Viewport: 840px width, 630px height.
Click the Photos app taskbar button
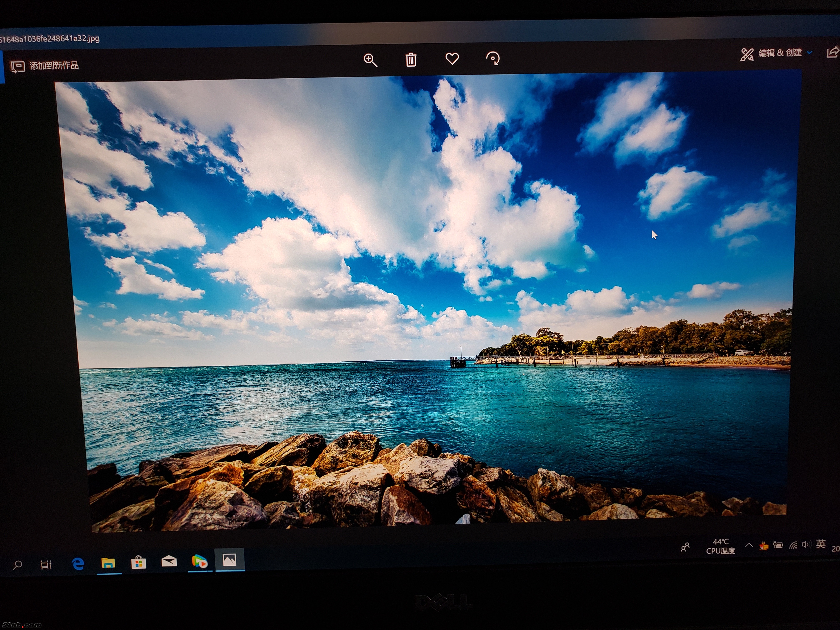click(230, 560)
